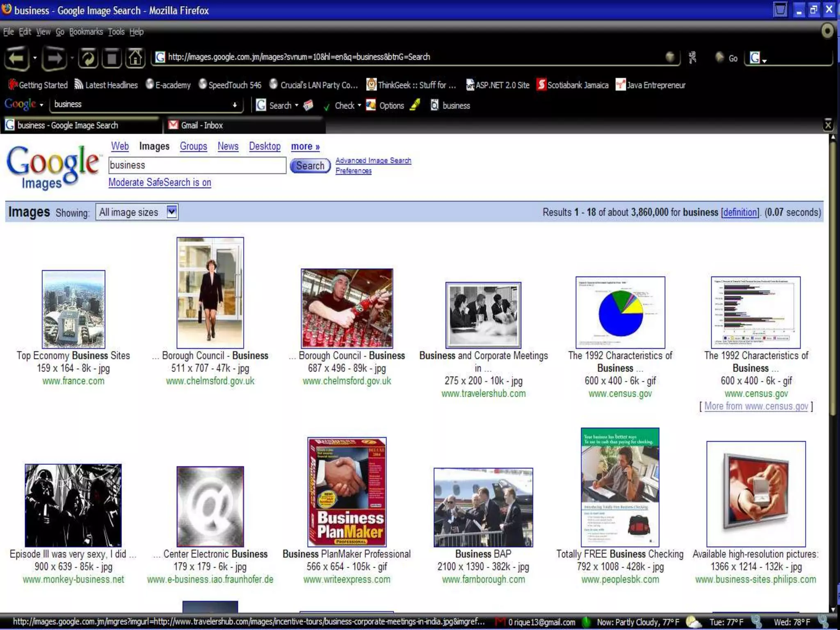
Task: Open the Business PlanMaker Professional thumbnail
Action: click(x=347, y=492)
